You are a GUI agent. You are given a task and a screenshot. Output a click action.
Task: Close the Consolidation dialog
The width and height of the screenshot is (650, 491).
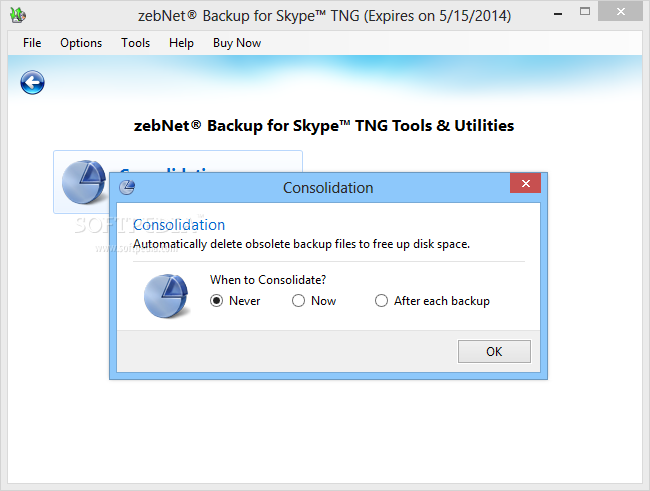click(525, 183)
